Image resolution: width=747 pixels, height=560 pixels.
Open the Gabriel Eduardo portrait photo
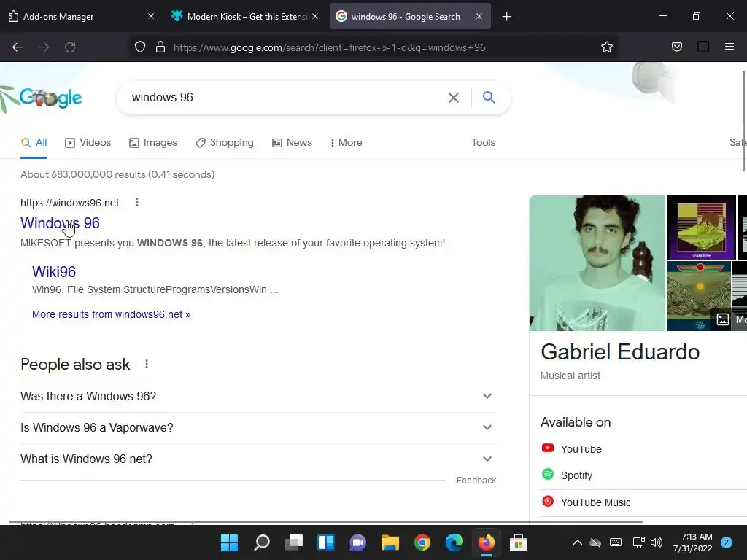pos(597,262)
